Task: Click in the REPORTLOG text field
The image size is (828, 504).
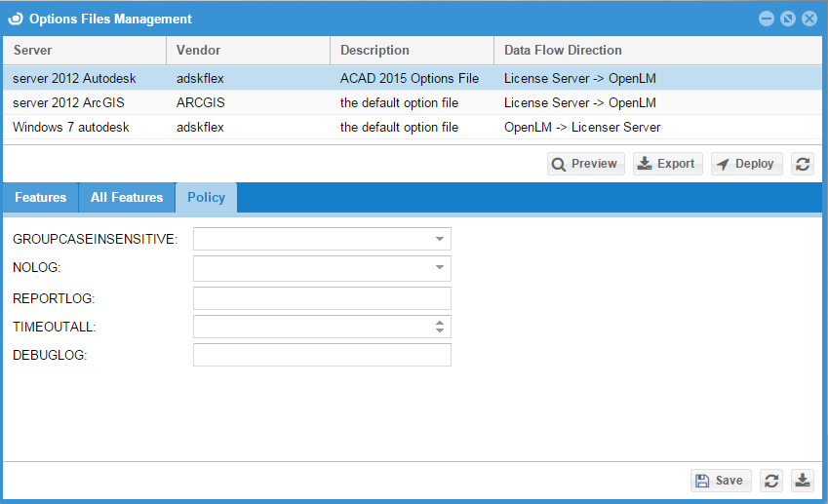Action: point(322,298)
